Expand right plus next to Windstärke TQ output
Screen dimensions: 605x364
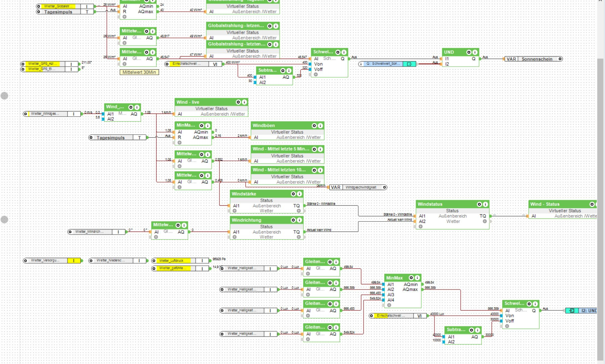coord(299,211)
